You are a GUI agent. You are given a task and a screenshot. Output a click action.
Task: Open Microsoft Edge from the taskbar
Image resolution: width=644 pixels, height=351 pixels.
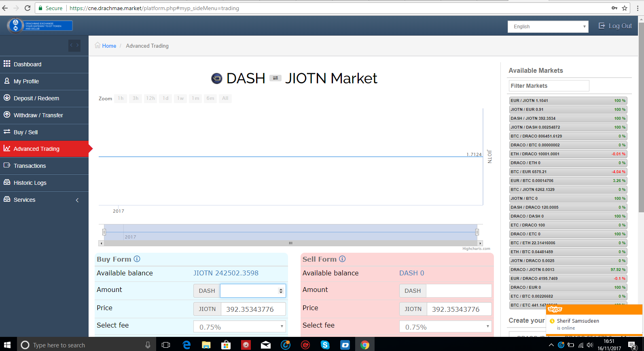[186, 345]
